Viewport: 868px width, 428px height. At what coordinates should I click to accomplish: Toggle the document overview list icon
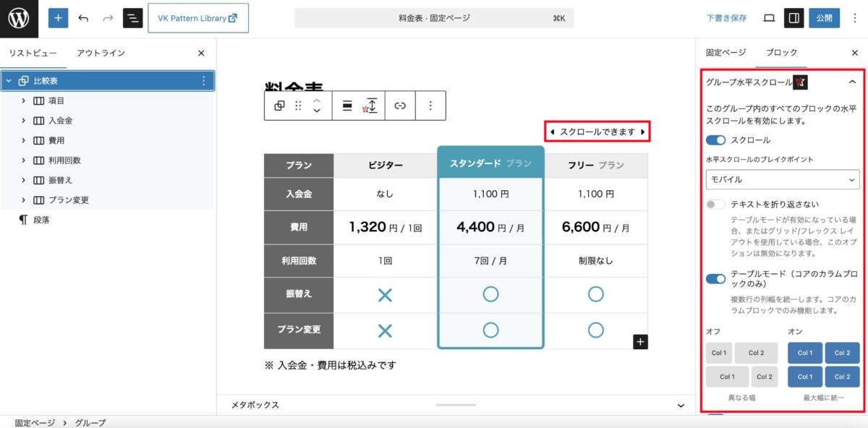pos(132,18)
